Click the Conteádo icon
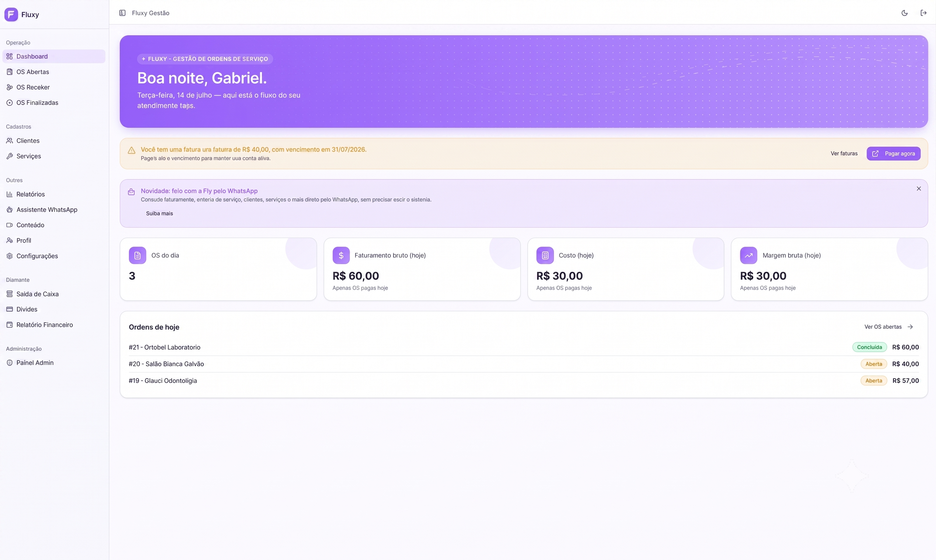Viewport: 936px width, 560px height. pyautogui.click(x=9, y=225)
